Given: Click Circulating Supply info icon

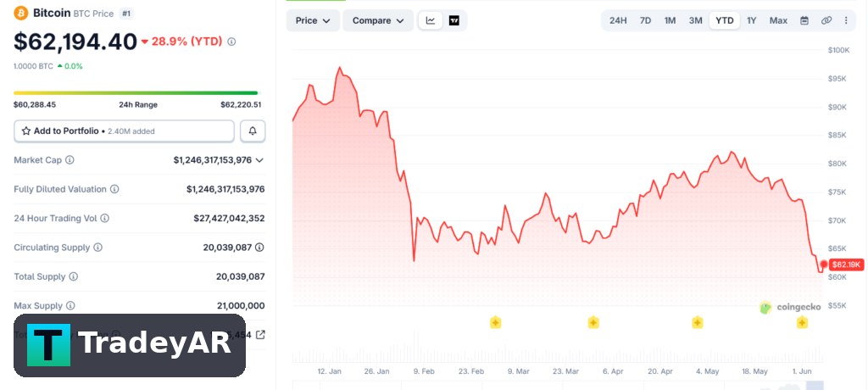Looking at the screenshot, I should click(98, 248).
